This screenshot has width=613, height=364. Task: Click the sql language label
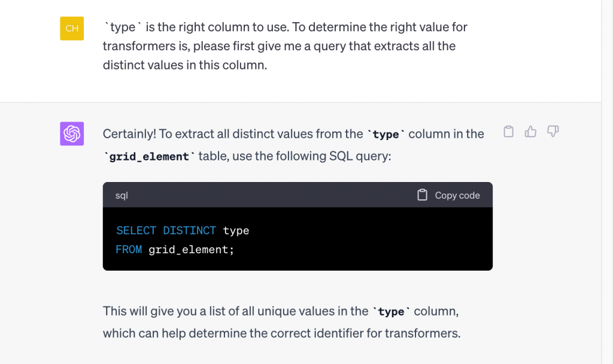coord(122,196)
